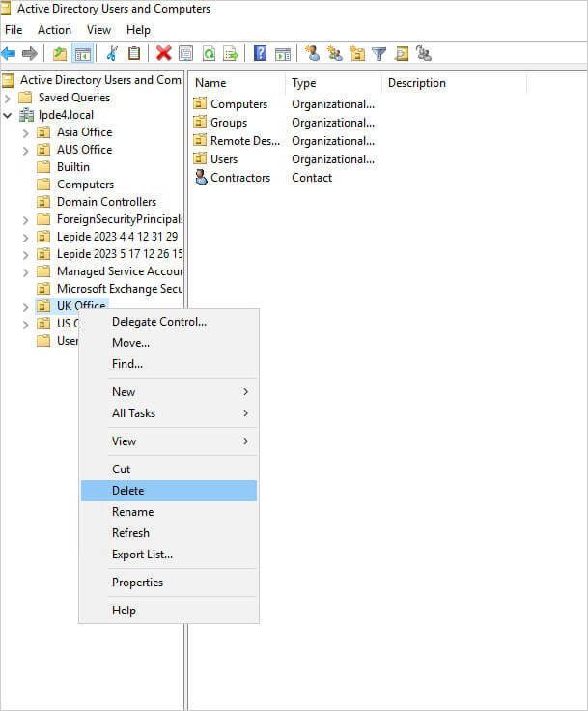Sort by the Description column header
The image size is (588, 711).
click(x=454, y=83)
